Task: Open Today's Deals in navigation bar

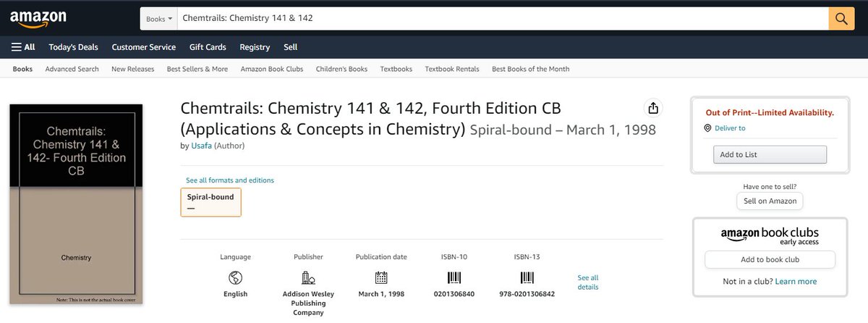Action: [x=73, y=47]
